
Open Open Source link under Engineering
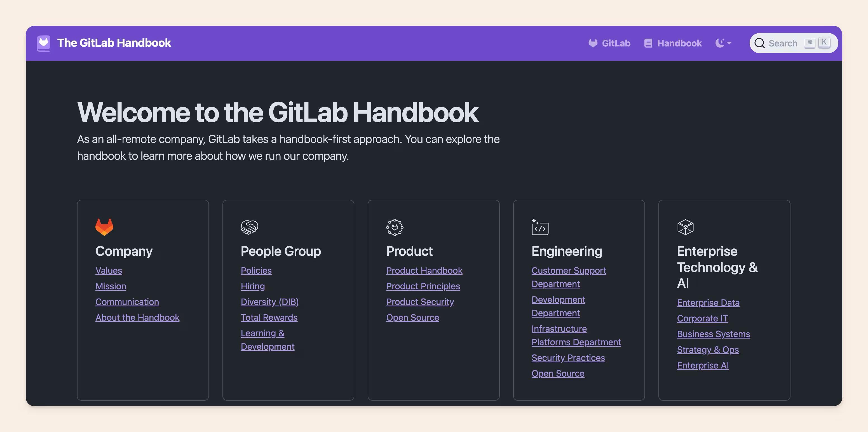(x=558, y=373)
